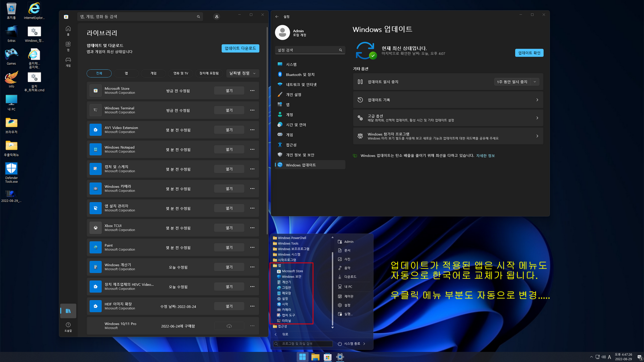The height and width of the screenshot is (362, 644).
Task: Open the 날짜별 정렬 sort dropdown
Action: 243,73
